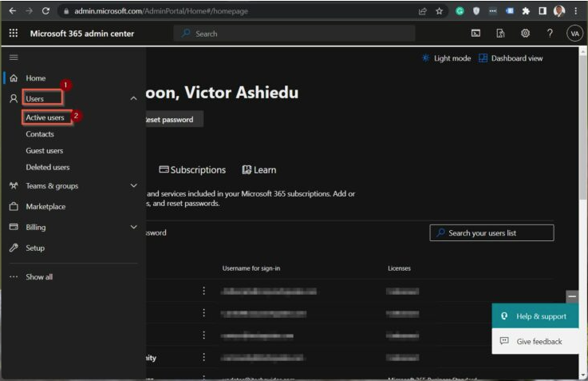
Task: Click the browser forward arrow
Action: pyautogui.click(x=29, y=11)
